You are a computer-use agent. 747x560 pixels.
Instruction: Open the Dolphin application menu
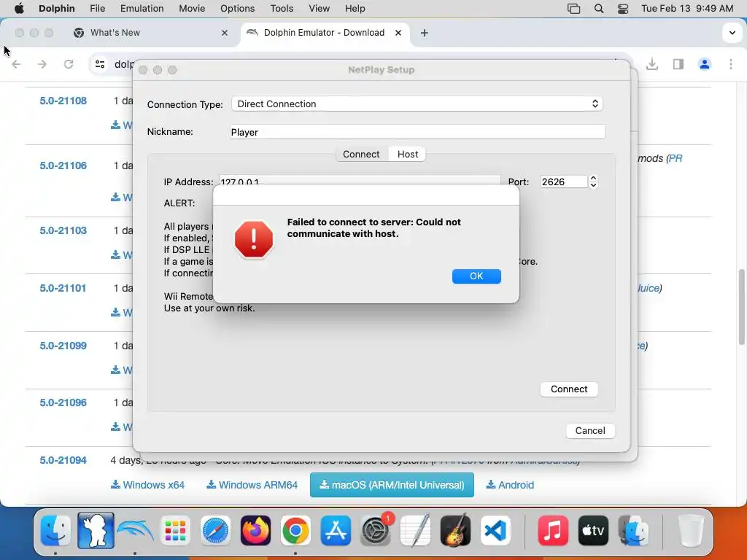[x=57, y=9]
